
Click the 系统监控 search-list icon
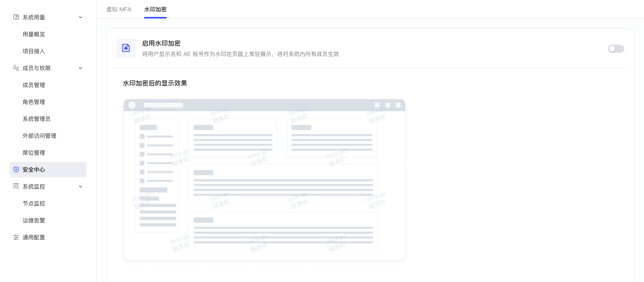(x=16, y=186)
